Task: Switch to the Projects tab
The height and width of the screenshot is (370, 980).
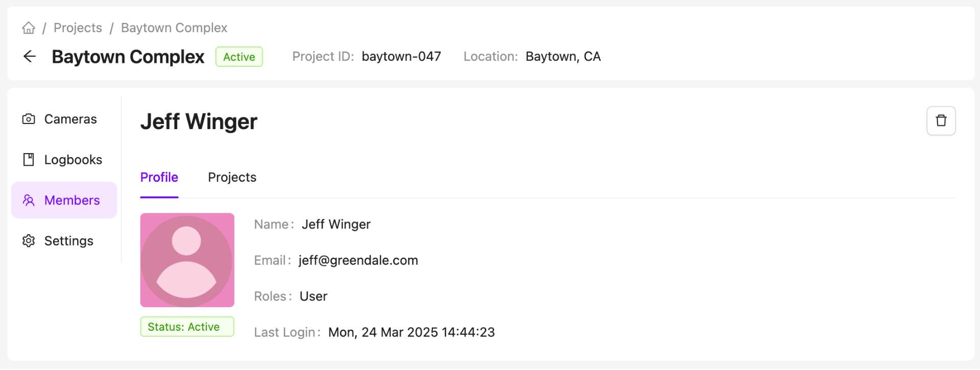Action: (x=232, y=177)
